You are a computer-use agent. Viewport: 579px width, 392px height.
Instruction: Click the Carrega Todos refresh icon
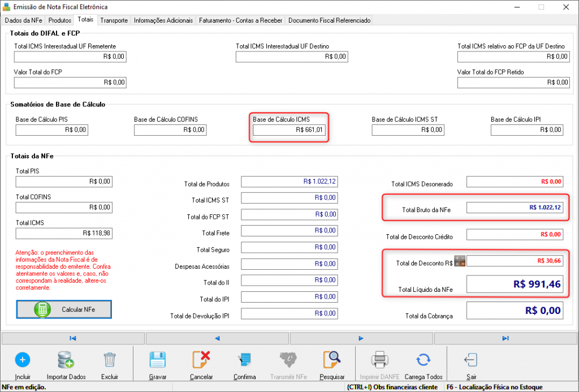pyautogui.click(x=423, y=360)
